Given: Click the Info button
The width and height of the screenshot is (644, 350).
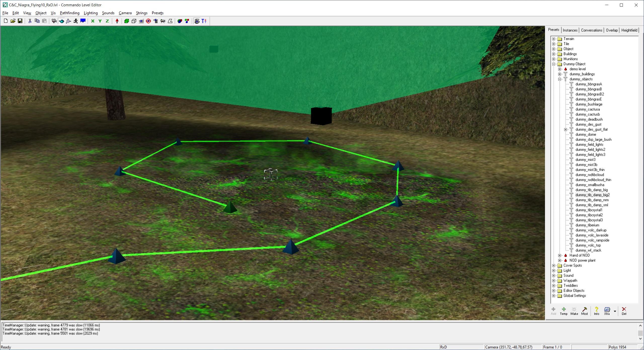Looking at the screenshot, I should click(596, 311).
